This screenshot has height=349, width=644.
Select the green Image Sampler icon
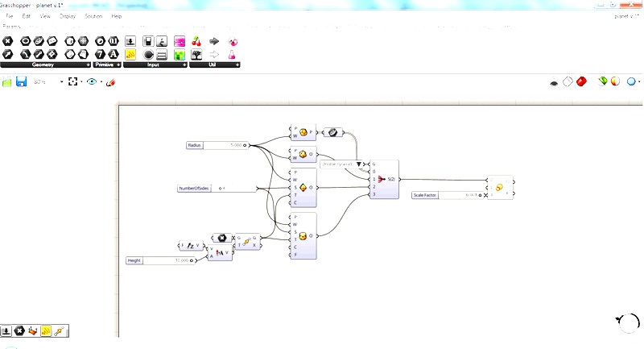point(180,54)
